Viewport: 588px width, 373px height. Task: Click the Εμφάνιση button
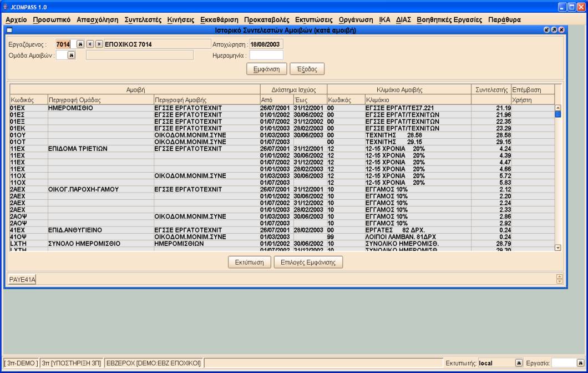point(267,69)
